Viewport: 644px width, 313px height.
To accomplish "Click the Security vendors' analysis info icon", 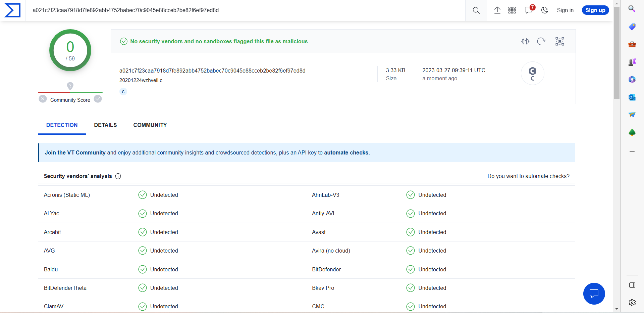I will [118, 176].
